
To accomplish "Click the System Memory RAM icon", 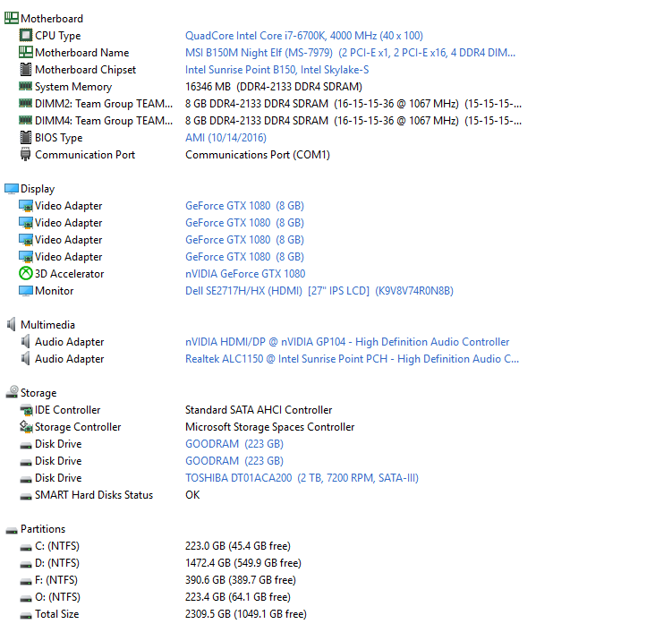I will (x=26, y=86).
